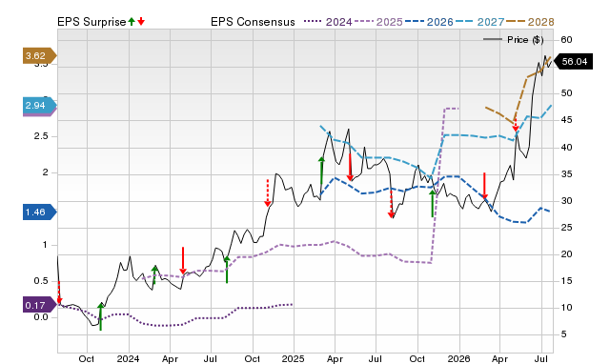Click the red down arrow in EPS Surprise legend
Viewport: 610px width, 364px height.
click(141, 21)
